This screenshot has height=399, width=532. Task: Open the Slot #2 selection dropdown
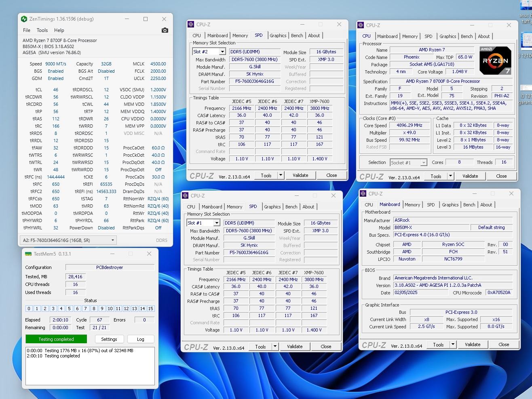(209, 52)
